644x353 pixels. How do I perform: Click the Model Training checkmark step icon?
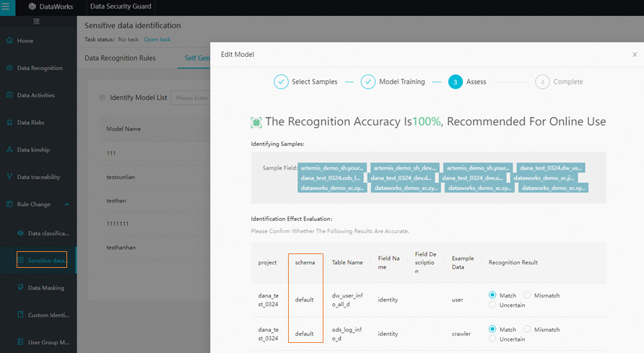click(x=368, y=82)
